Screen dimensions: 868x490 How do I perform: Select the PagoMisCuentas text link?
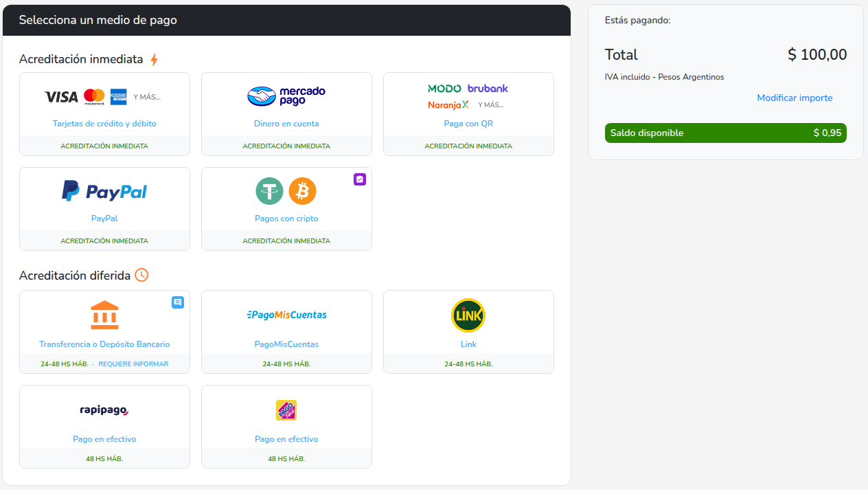tap(286, 344)
